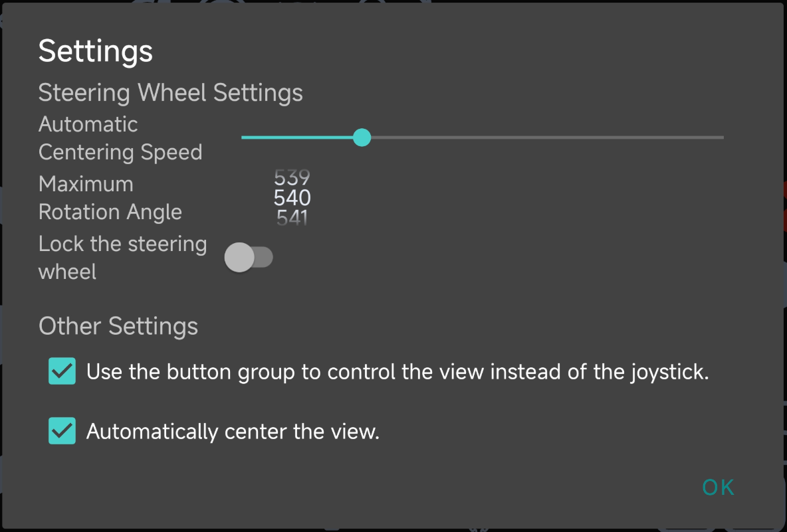787x532 pixels.
Task: Click the Automatic Centering Speed slider handle
Action: pyautogui.click(x=362, y=137)
